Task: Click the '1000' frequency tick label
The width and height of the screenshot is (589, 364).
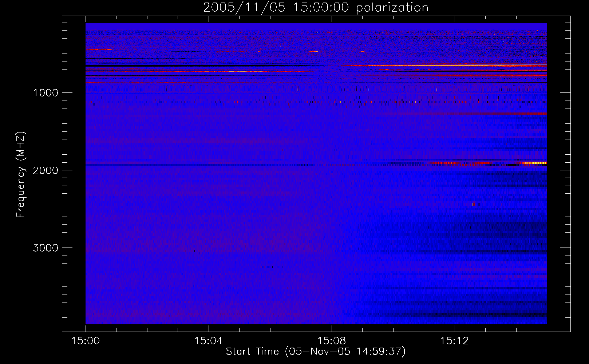Action: (46, 93)
